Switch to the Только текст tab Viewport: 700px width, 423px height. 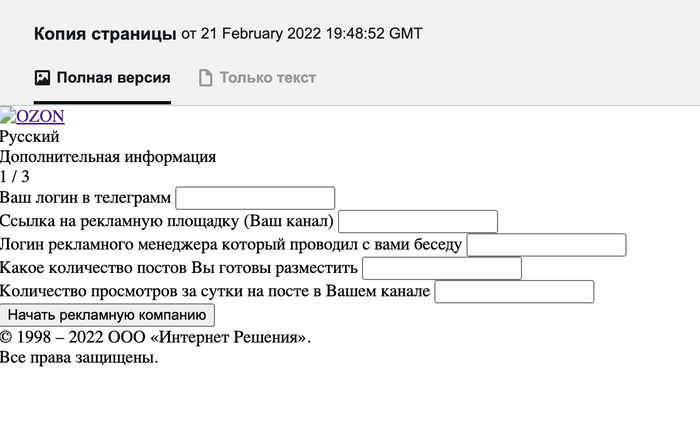pyautogui.click(x=267, y=78)
